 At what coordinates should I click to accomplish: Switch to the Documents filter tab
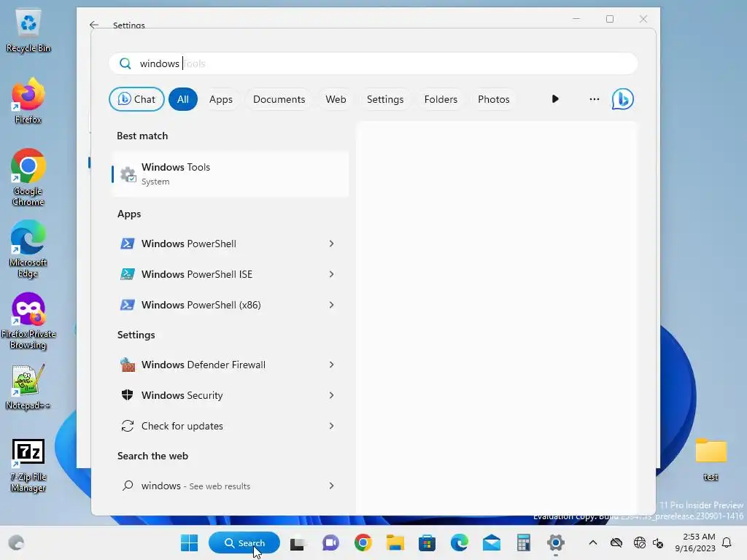pyautogui.click(x=279, y=99)
